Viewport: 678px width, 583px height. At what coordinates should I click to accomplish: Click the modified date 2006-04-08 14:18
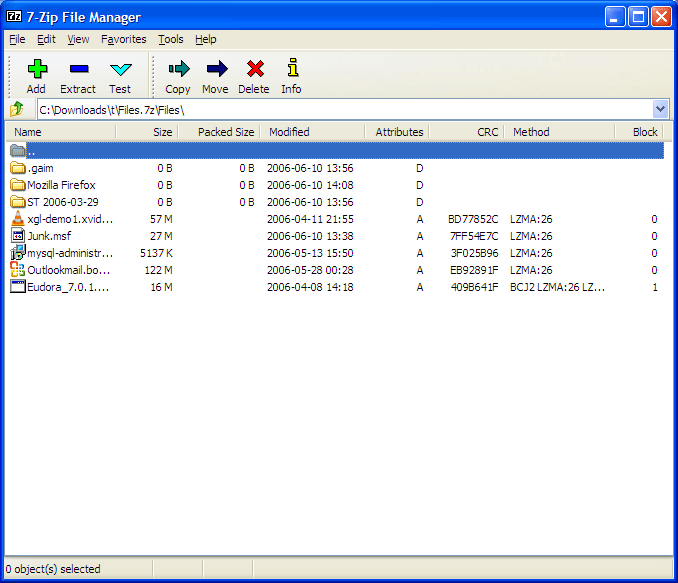click(x=310, y=287)
